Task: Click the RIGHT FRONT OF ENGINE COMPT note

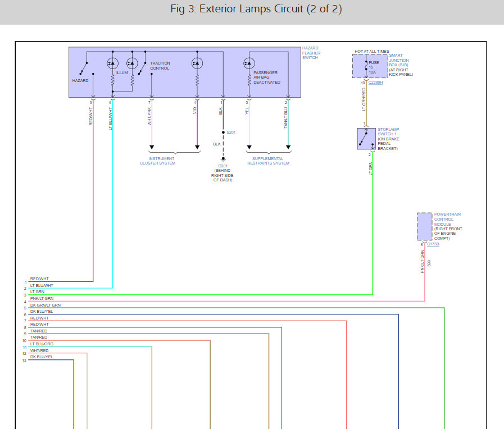Action: [x=448, y=234]
